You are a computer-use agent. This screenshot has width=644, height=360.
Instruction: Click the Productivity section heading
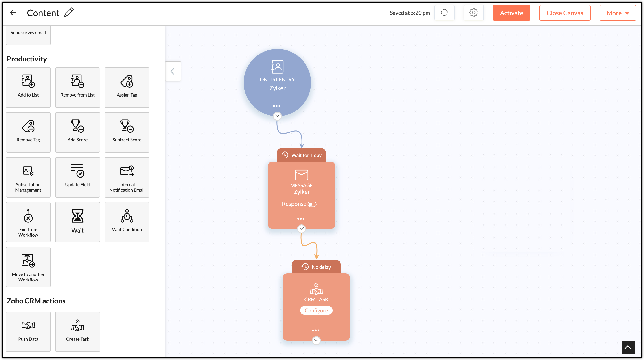tap(27, 59)
